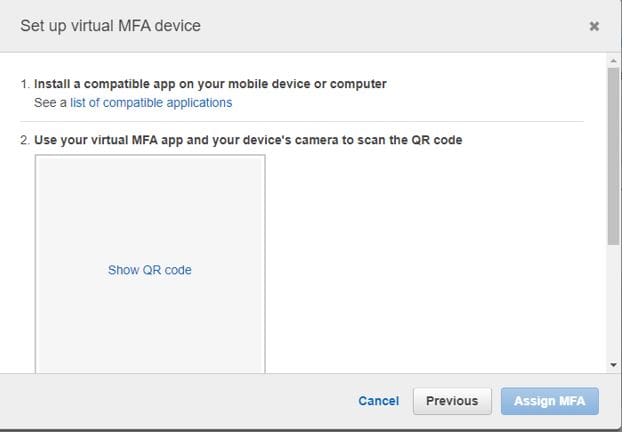Click the scrollbar track below the thumb
This screenshot has width=624, height=432.
click(613, 302)
